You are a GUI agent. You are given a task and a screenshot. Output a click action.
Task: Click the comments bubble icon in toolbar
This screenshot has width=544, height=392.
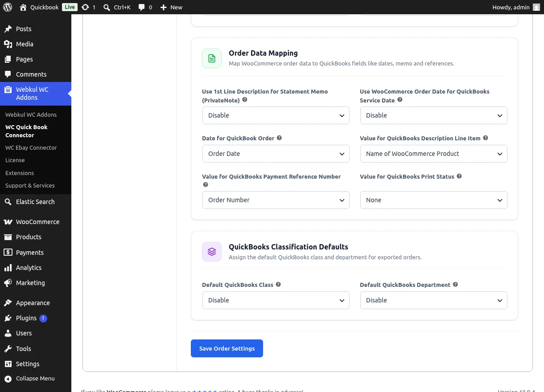point(141,7)
